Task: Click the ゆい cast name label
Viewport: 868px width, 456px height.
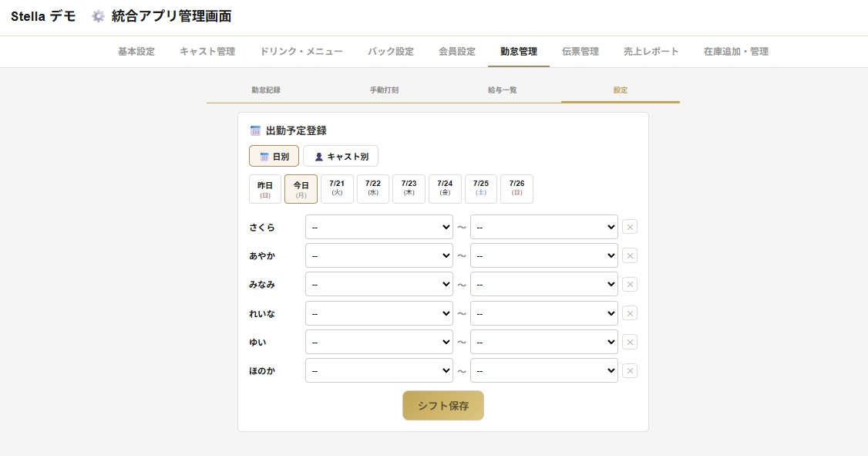Action: [257, 343]
